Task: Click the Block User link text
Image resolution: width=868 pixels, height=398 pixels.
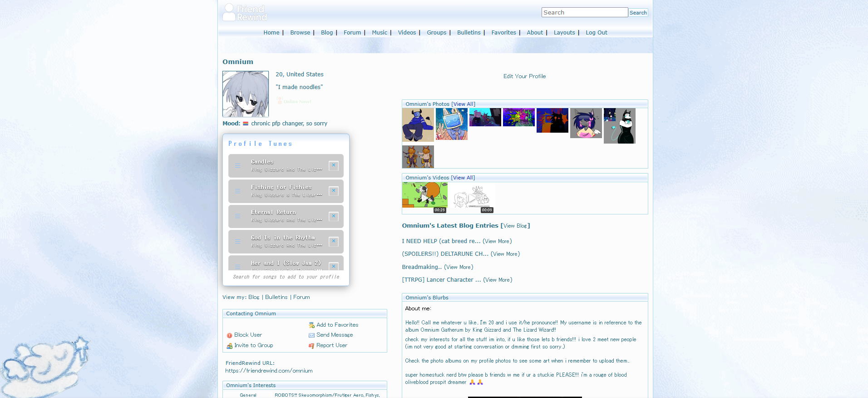Action: (x=248, y=335)
